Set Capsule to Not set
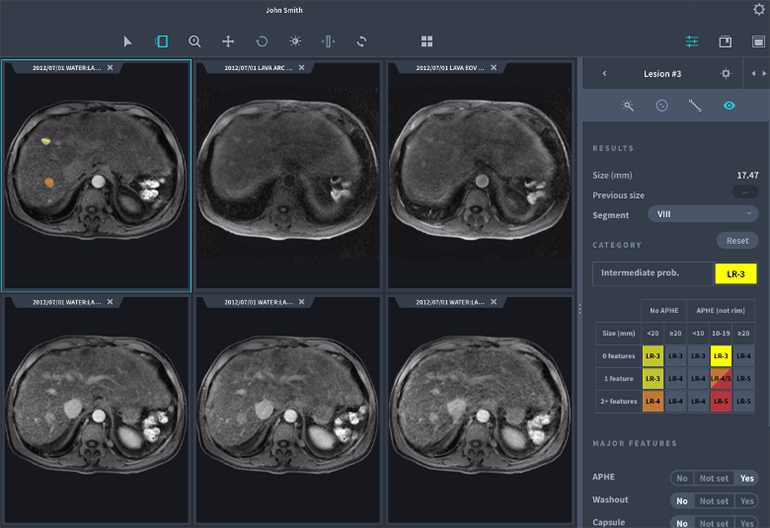The image size is (770, 528). 713,522
